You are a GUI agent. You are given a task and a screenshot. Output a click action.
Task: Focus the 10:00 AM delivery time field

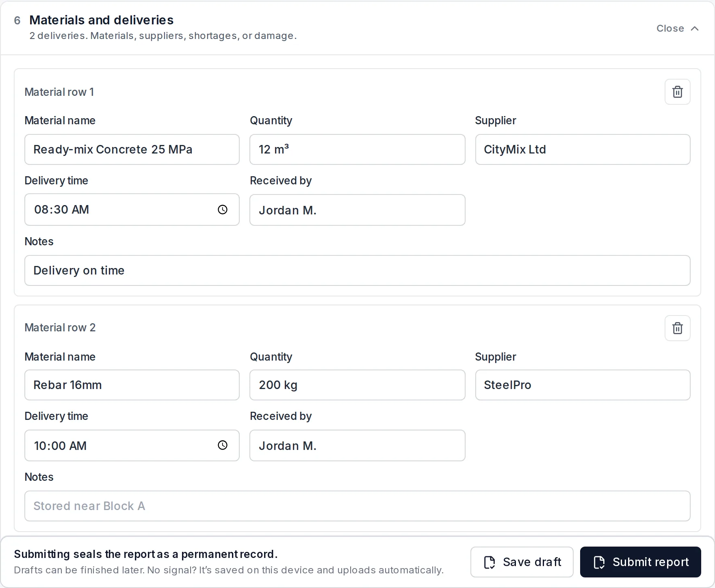coord(132,445)
